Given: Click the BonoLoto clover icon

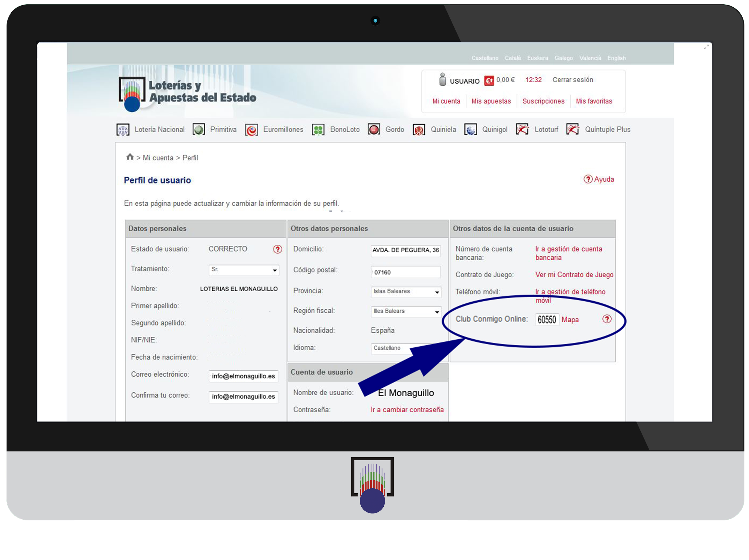Looking at the screenshot, I should click(318, 130).
